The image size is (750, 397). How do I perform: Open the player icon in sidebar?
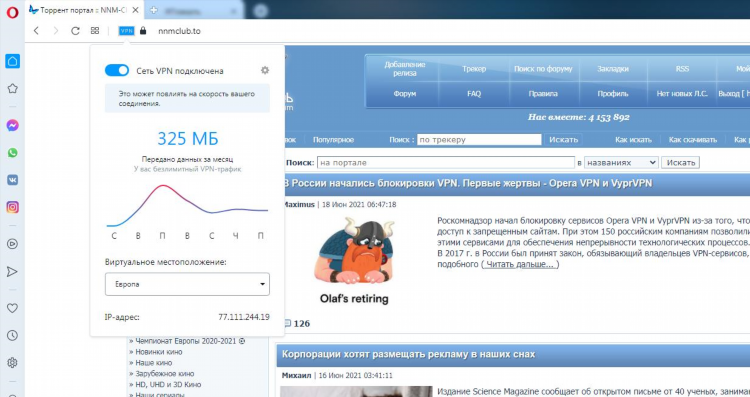click(12, 244)
